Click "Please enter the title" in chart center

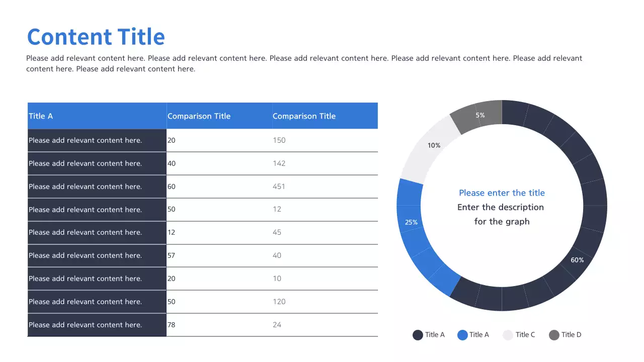point(502,193)
